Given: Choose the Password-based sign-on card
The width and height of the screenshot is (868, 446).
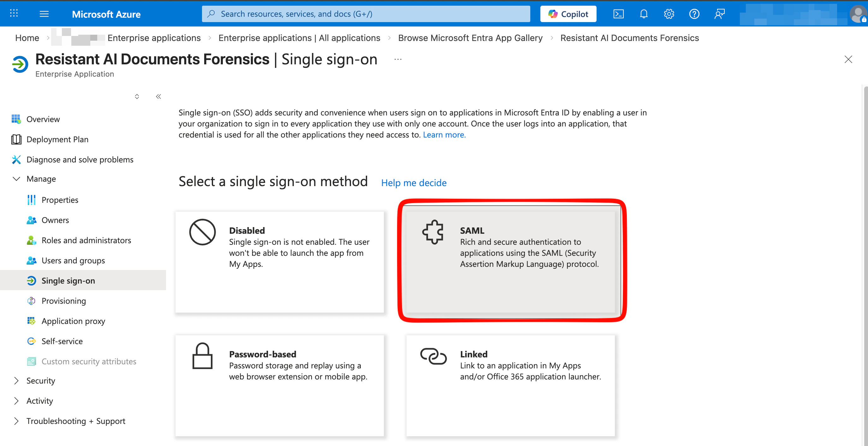Looking at the screenshot, I should click(279, 385).
